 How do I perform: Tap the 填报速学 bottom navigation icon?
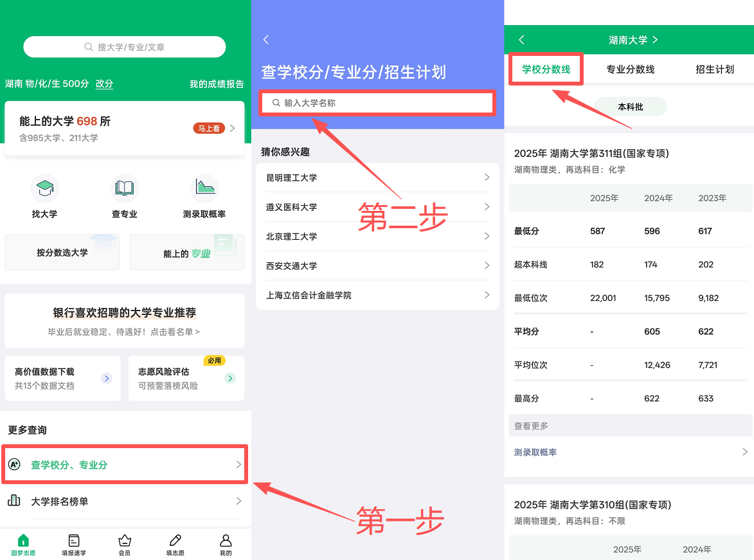coord(74,541)
